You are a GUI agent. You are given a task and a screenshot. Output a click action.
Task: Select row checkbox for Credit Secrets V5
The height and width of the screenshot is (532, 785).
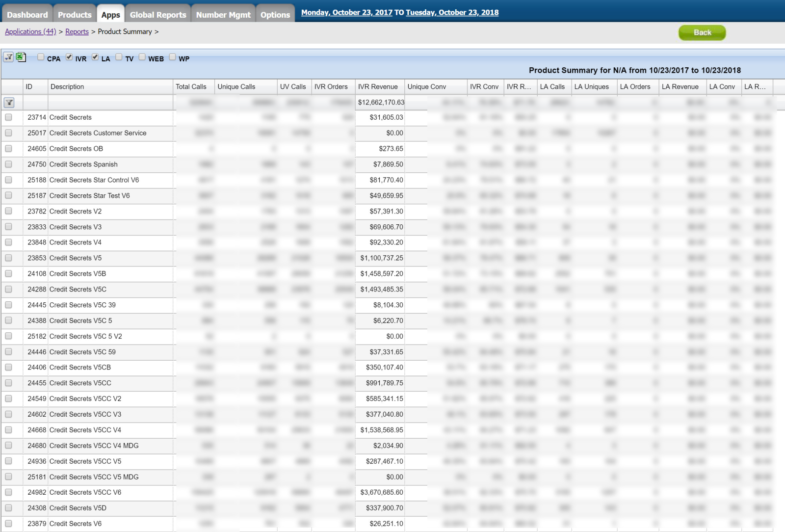click(8, 258)
